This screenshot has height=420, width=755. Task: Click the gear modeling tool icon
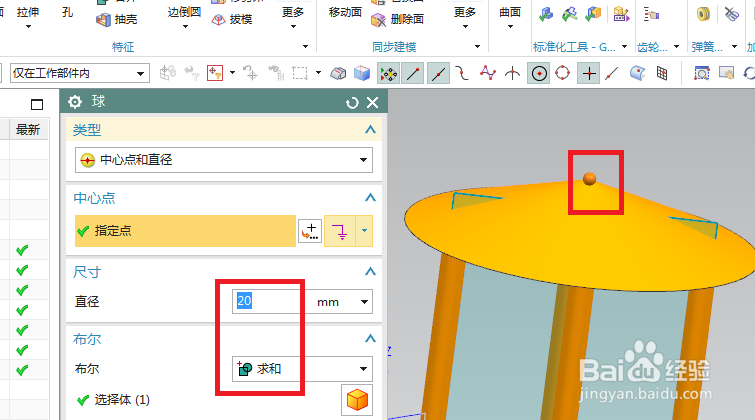click(x=651, y=14)
